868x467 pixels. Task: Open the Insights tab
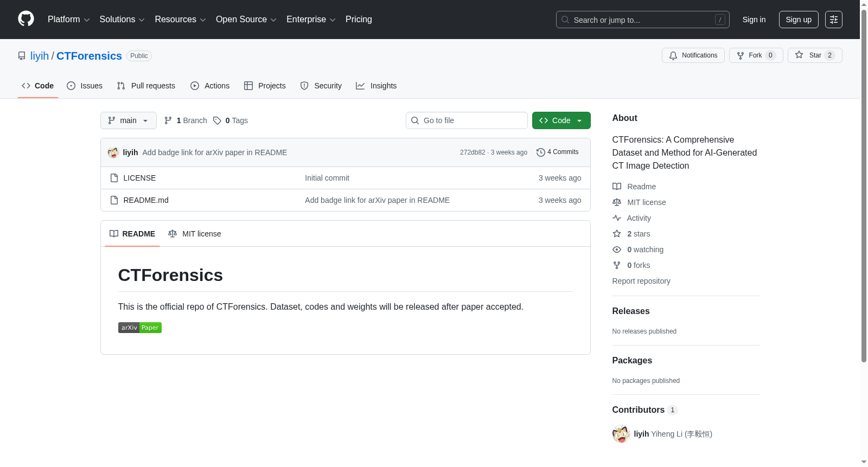(x=376, y=86)
